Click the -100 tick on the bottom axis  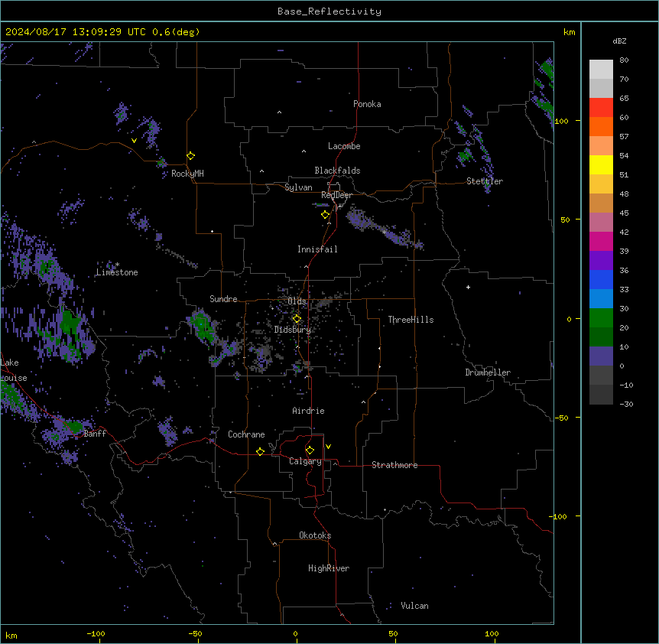(x=96, y=634)
